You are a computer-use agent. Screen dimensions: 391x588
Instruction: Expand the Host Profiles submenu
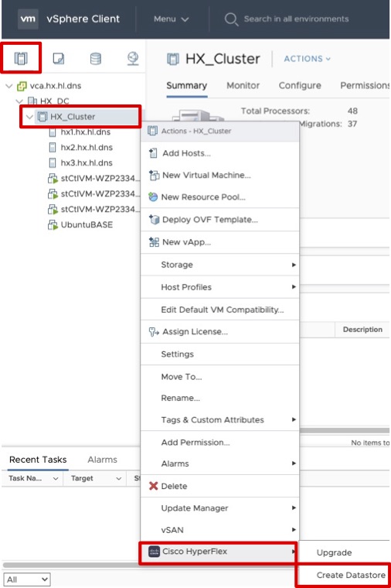tap(220, 287)
